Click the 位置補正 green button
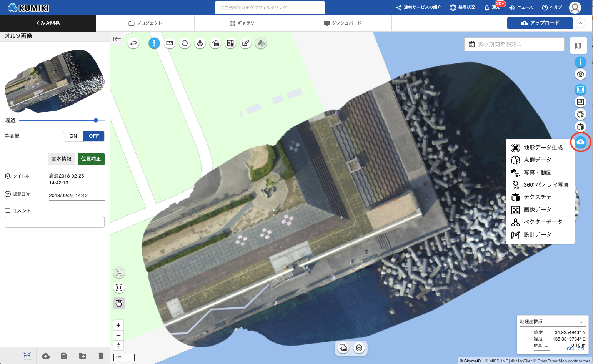 click(91, 159)
